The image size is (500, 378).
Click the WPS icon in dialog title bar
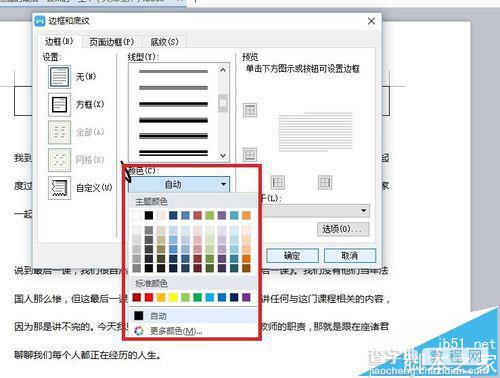coord(40,21)
